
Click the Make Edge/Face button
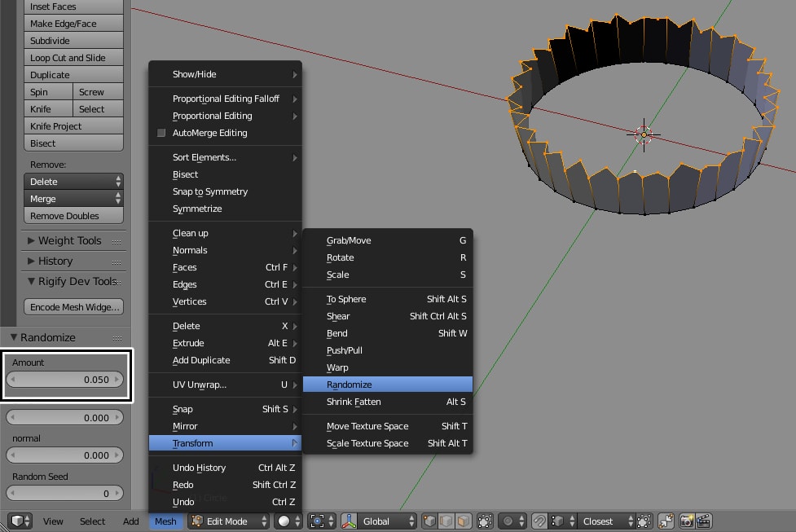(73, 24)
